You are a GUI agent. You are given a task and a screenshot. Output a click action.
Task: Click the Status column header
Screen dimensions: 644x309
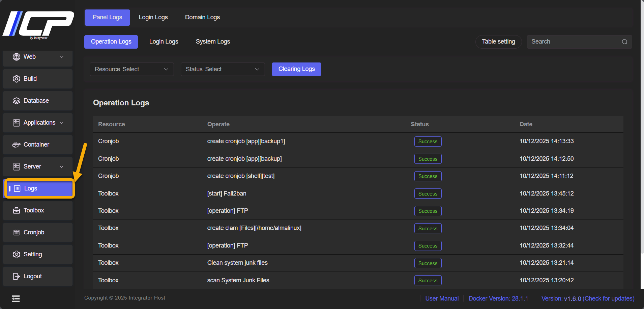[x=420, y=124]
